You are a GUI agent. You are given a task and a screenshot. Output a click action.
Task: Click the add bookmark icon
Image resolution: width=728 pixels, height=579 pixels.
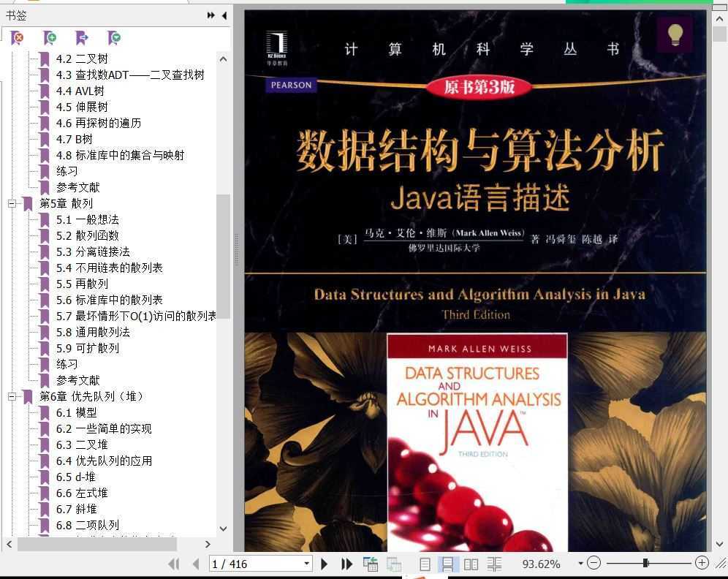click(x=49, y=37)
